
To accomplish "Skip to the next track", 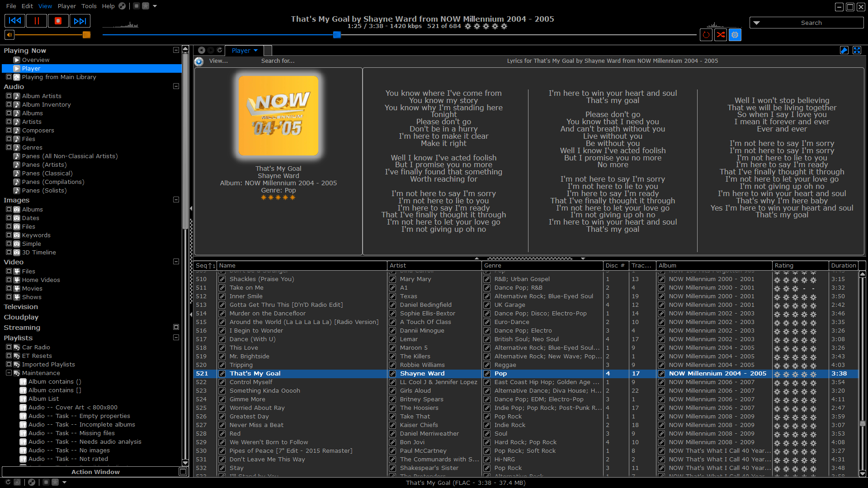I will [x=80, y=21].
